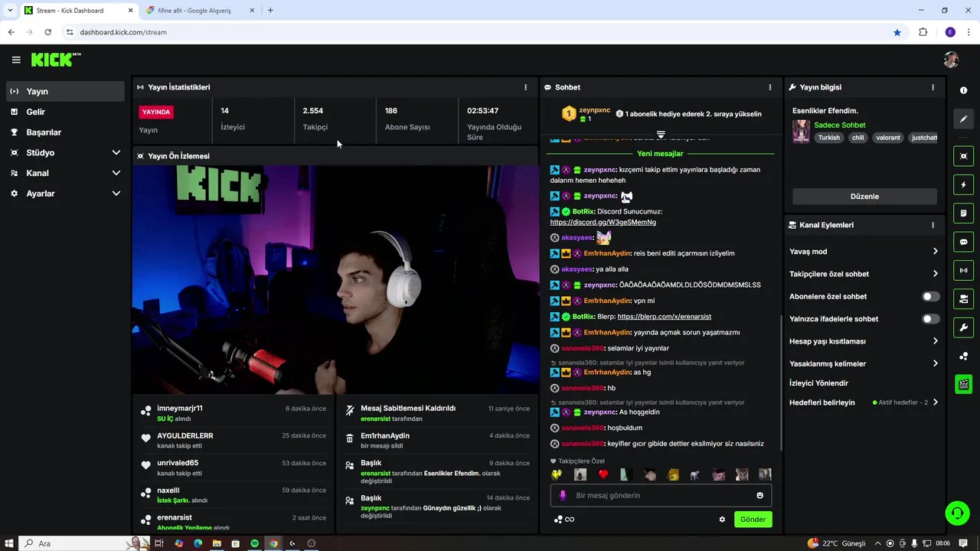
Task: Toggle the stream preview widget icon in sidebar
Action: tap(963, 156)
